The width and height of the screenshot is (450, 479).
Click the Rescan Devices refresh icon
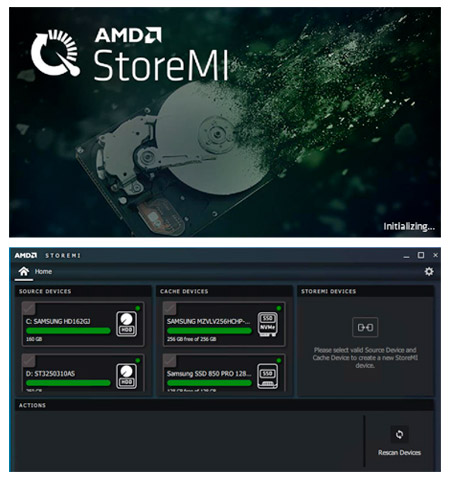pos(399,434)
